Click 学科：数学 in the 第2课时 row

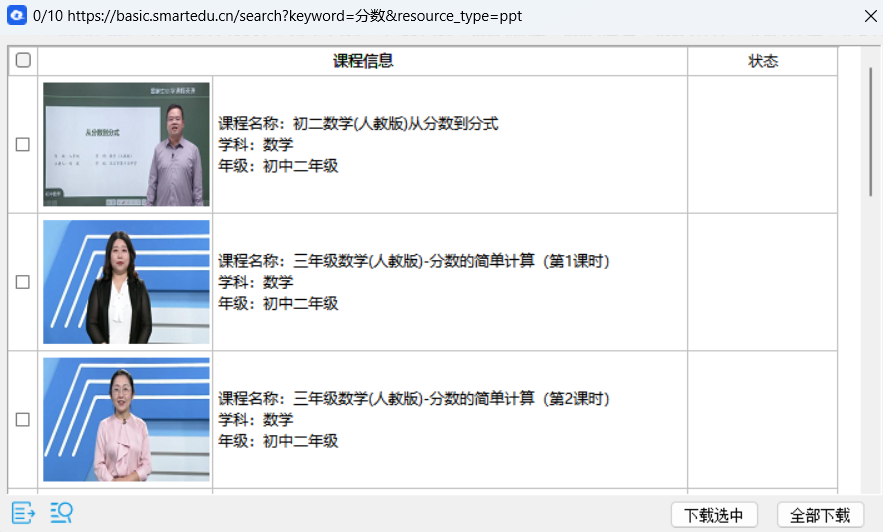point(256,419)
